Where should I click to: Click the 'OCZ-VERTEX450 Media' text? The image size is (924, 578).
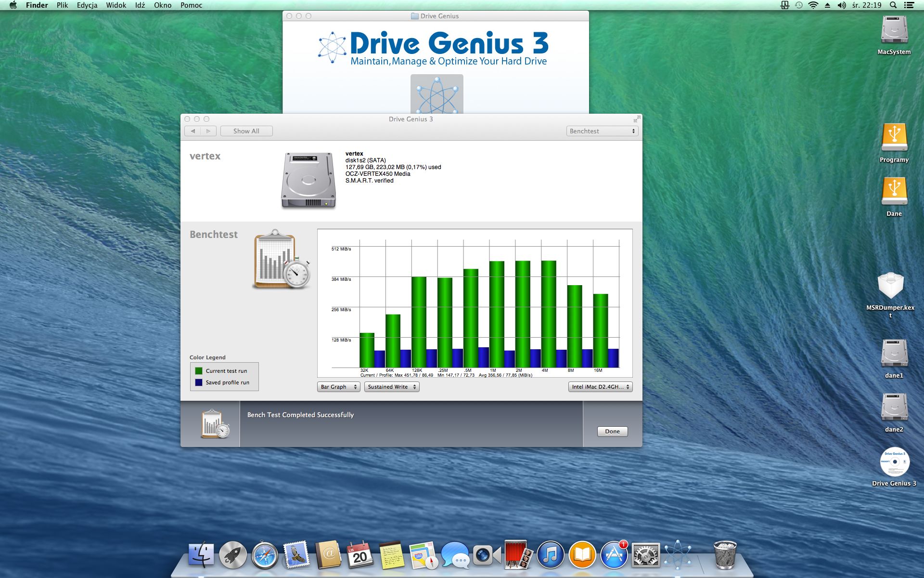point(378,174)
